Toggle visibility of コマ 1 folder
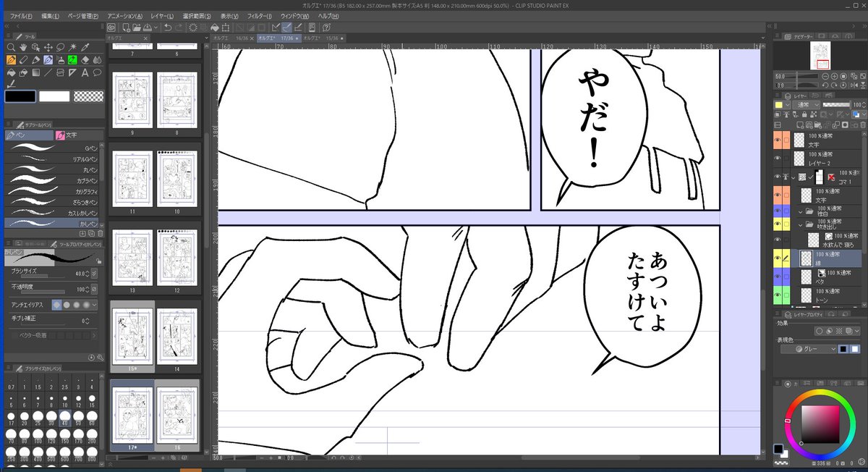The width and height of the screenshot is (868, 472). click(778, 177)
